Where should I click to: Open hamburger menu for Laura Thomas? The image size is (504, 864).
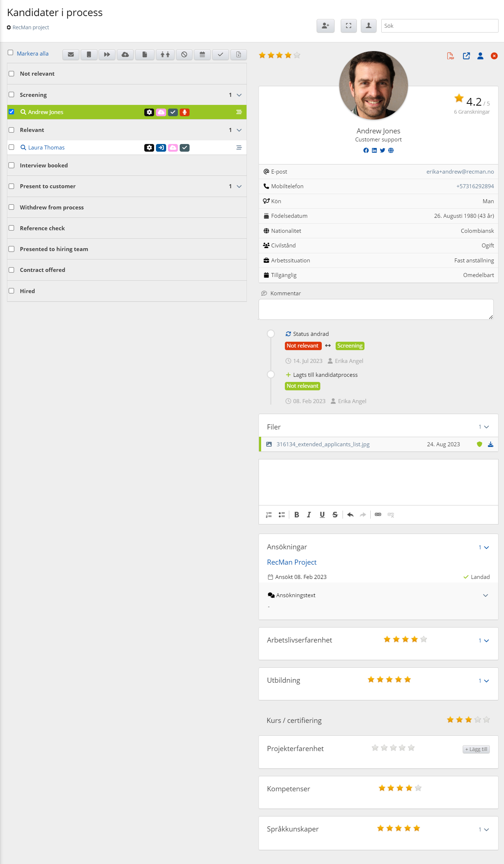pyautogui.click(x=239, y=148)
